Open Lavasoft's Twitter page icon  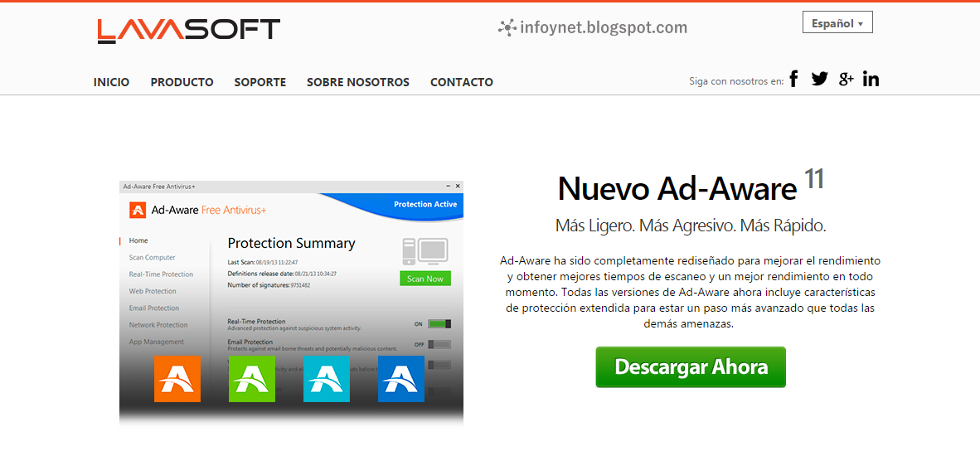(x=819, y=79)
